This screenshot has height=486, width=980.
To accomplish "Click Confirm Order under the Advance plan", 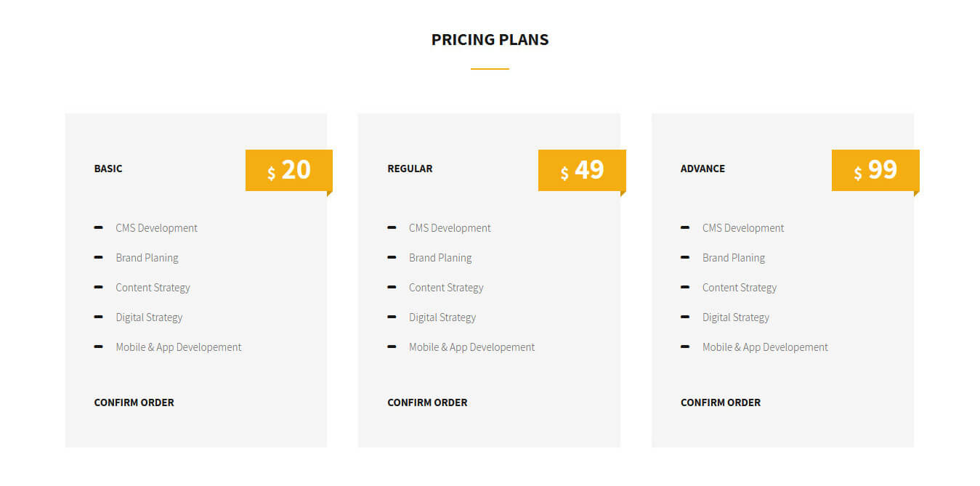I will (721, 402).
